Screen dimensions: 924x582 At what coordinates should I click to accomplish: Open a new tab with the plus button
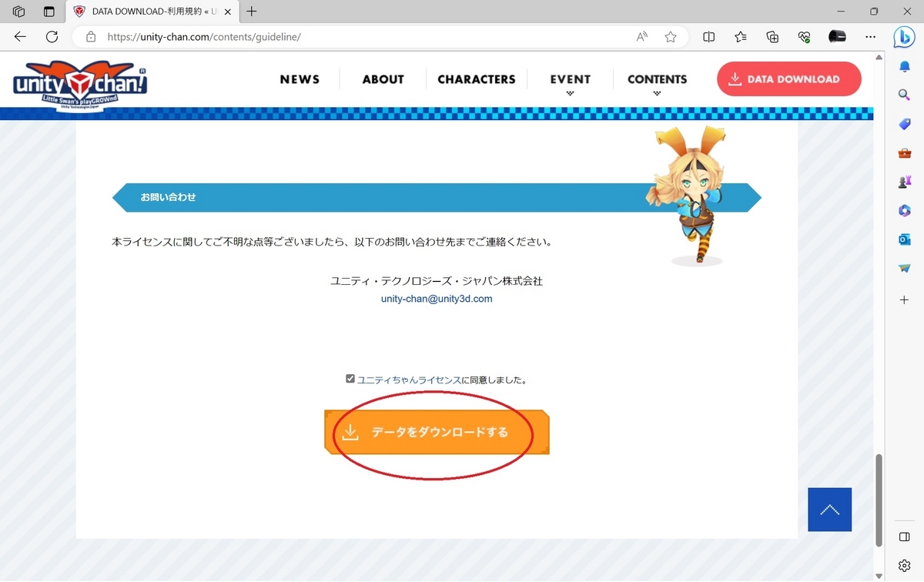tap(251, 12)
